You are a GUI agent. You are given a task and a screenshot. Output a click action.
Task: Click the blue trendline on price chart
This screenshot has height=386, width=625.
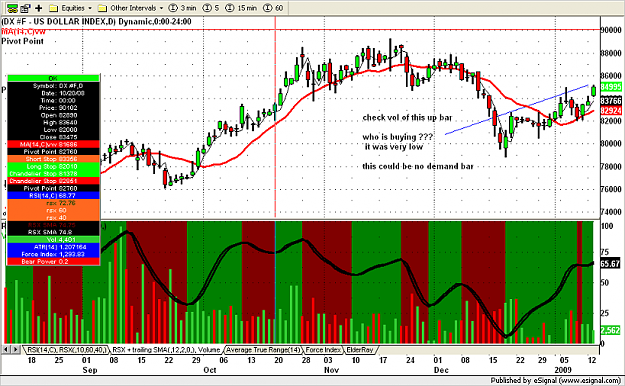click(517, 109)
